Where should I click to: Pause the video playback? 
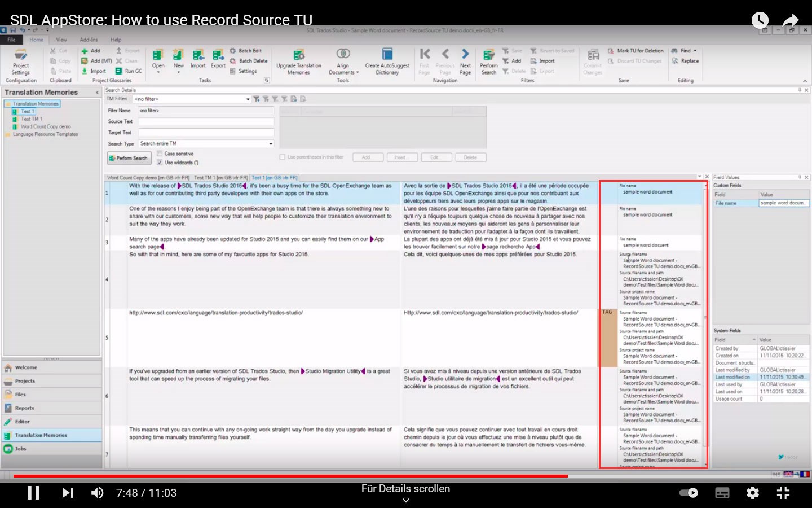pyautogui.click(x=33, y=492)
